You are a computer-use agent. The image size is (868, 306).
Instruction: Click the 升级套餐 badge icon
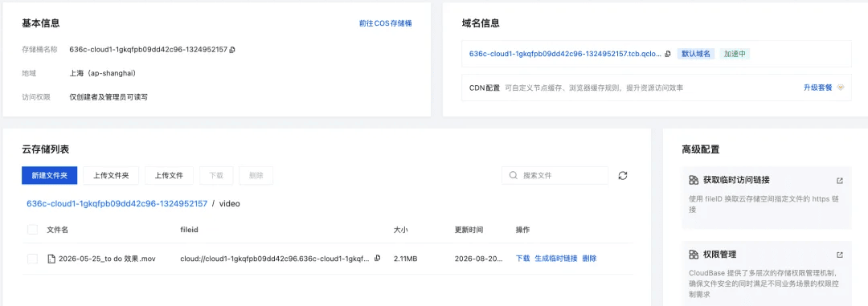(x=841, y=88)
